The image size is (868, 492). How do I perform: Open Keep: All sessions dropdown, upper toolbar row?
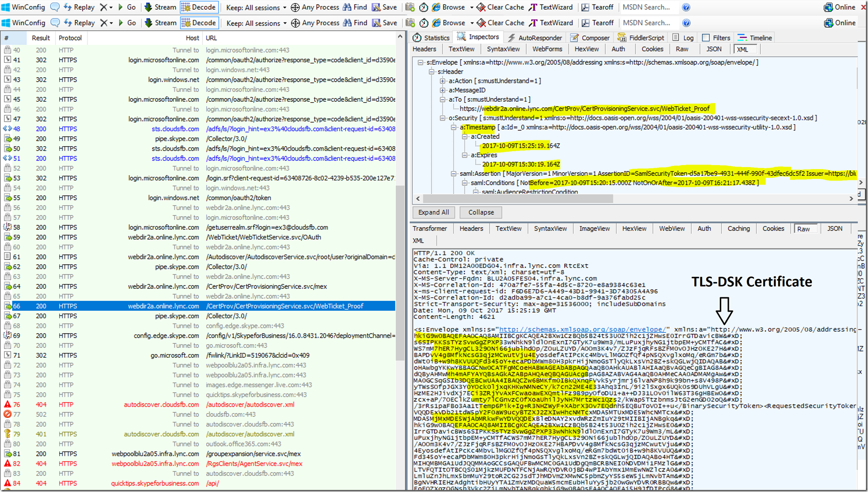[257, 7]
